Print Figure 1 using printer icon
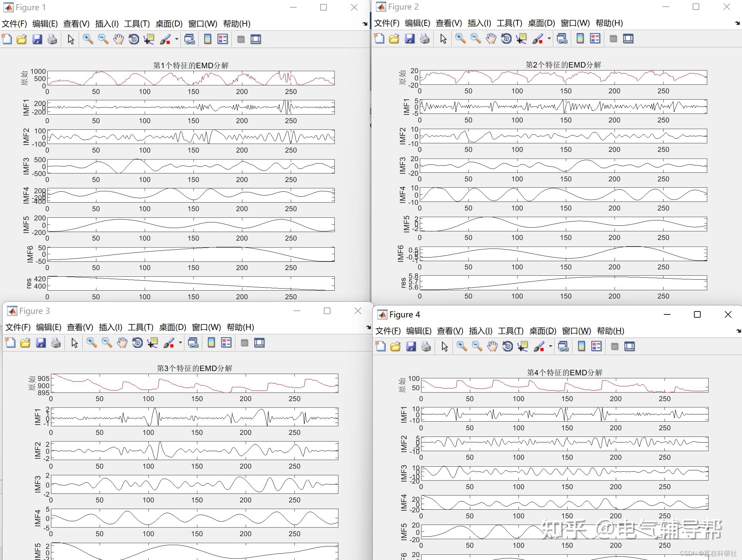The image size is (742, 560). [x=52, y=39]
